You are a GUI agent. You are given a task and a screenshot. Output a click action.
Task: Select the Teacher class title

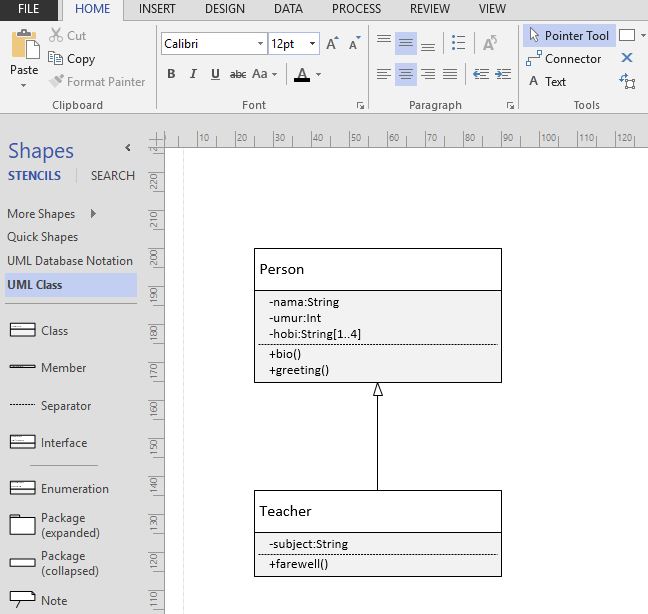pyautogui.click(x=286, y=511)
